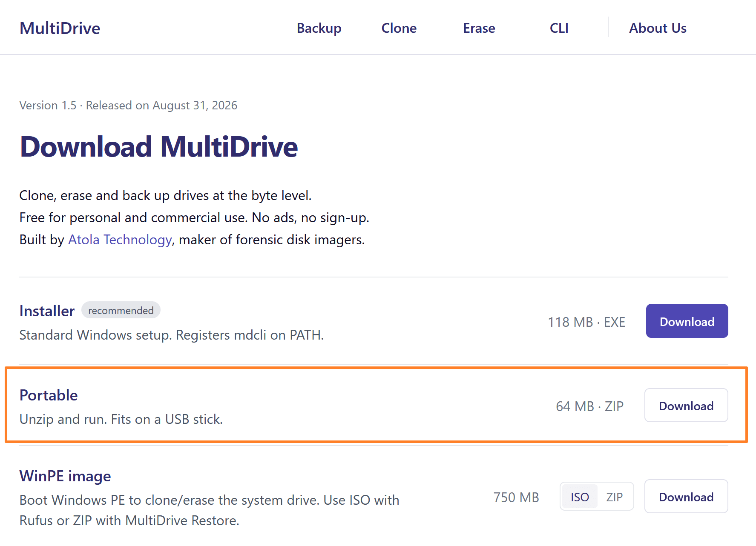The image size is (756, 546).
Task: Visit the About Us page
Action: [x=658, y=28]
